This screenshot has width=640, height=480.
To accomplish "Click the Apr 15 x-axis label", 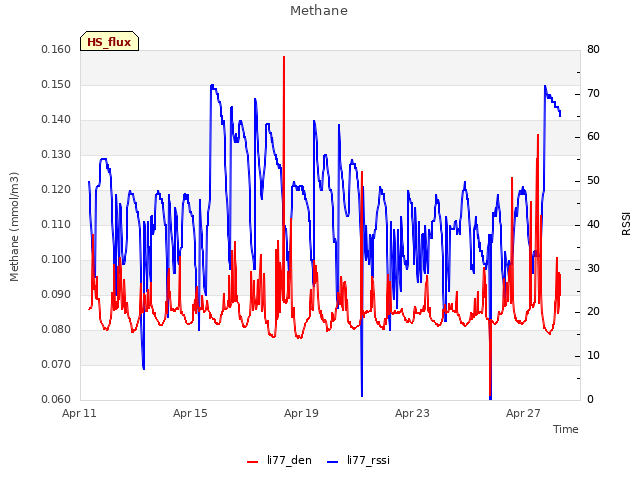I will (190, 413).
